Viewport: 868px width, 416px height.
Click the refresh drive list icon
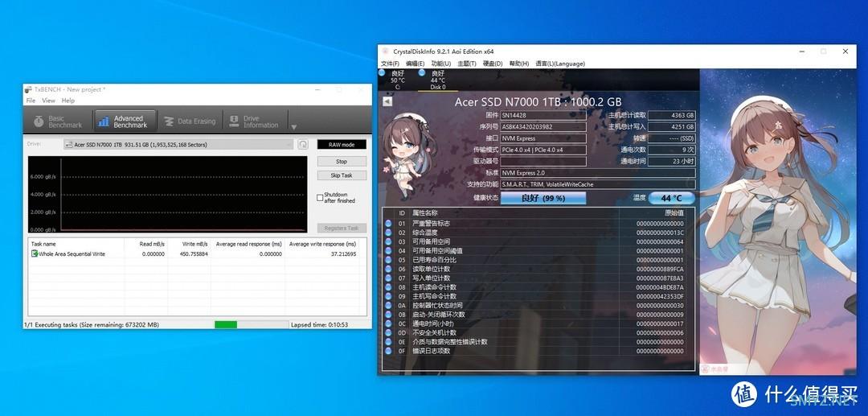point(303,145)
